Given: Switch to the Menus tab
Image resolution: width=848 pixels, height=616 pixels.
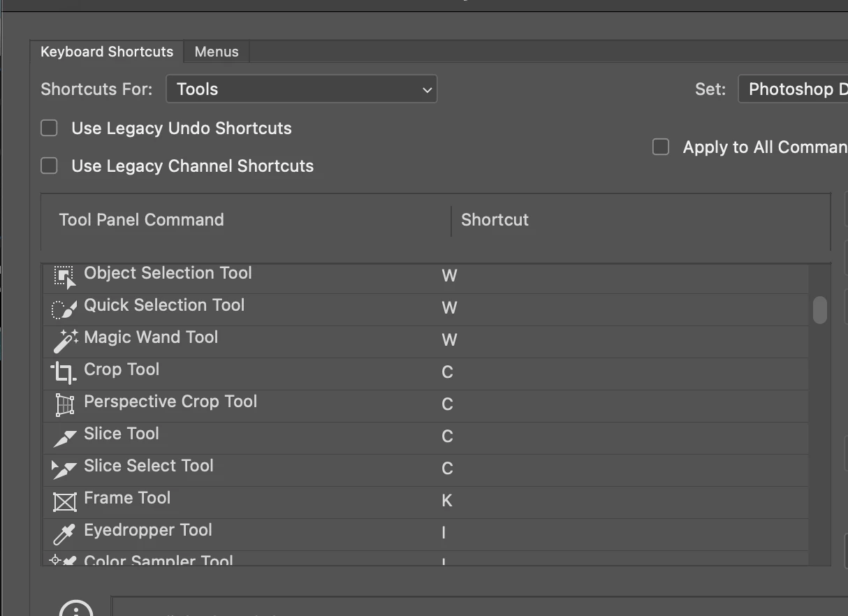Looking at the screenshot, I should point(217,52).
